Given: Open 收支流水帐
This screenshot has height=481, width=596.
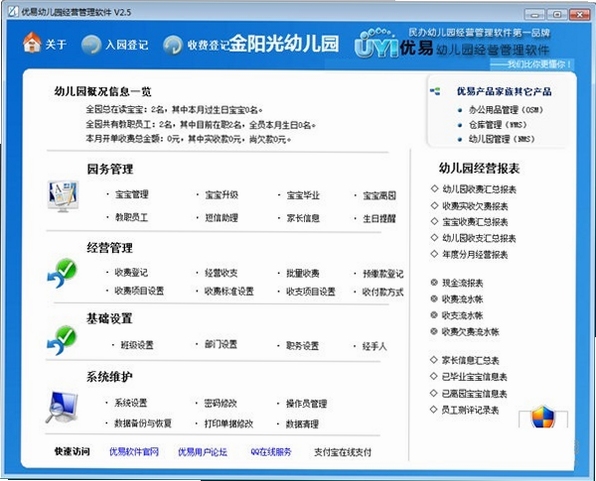Looking at the screenshot, I should pyautogui.click(x=462, y=316).
